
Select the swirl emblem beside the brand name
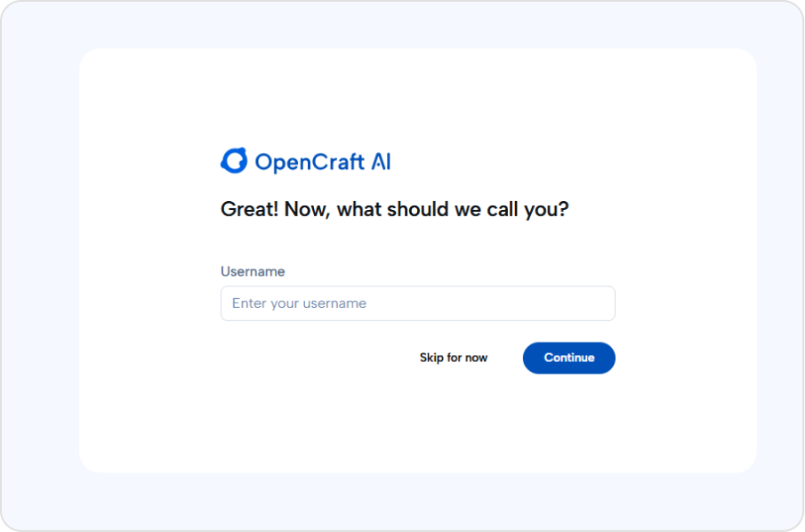click(233, 160)
